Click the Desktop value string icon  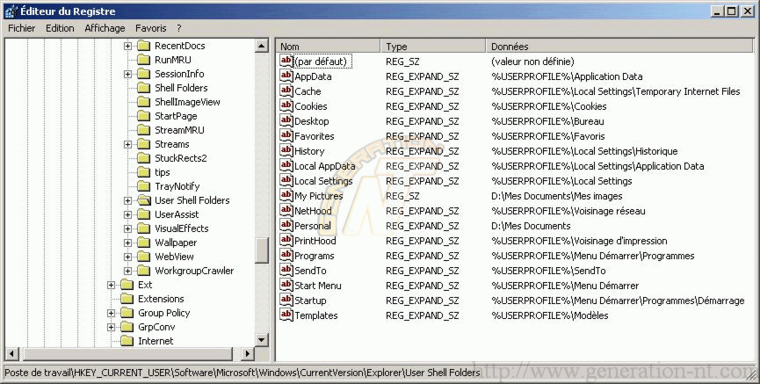click(286, 121)
